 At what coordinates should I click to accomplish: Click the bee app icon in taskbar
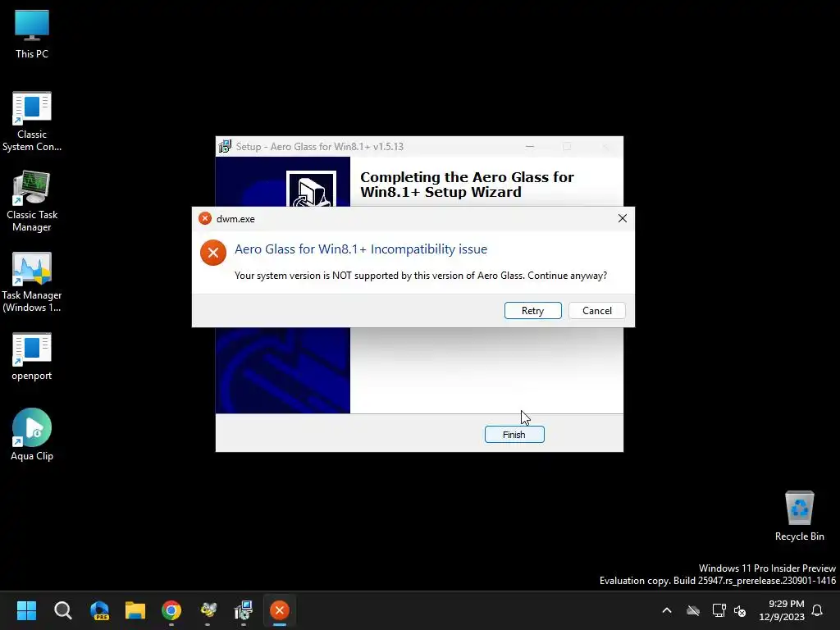[x=208, y=610]
